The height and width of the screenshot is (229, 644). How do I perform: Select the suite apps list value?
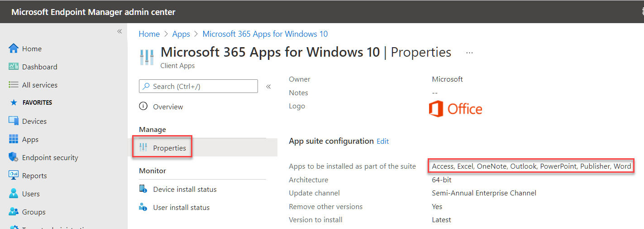[531, 166]
